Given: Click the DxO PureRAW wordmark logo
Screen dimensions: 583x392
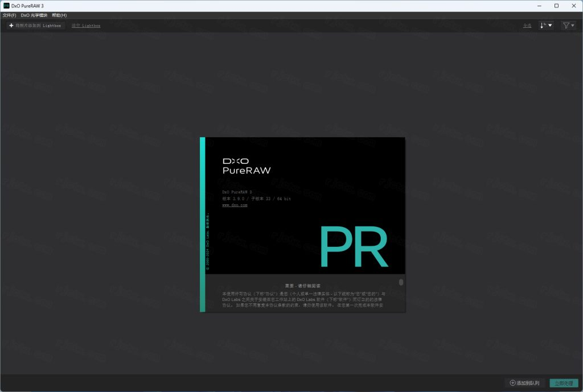Looking at the screenshot, I should 247,166.
